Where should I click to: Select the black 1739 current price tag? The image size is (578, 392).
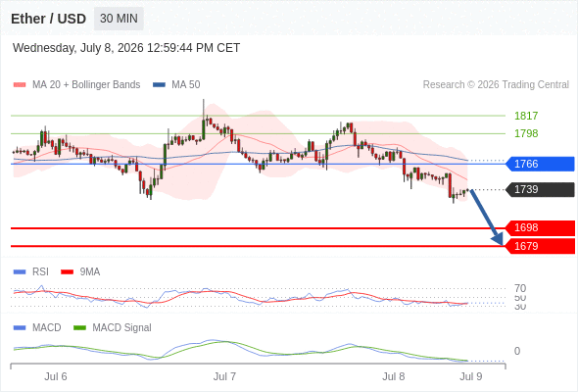click(540, 189)
